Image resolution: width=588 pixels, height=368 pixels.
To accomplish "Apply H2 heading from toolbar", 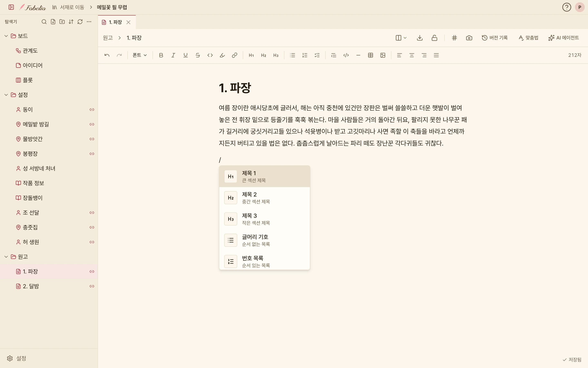I will [263, 55].
